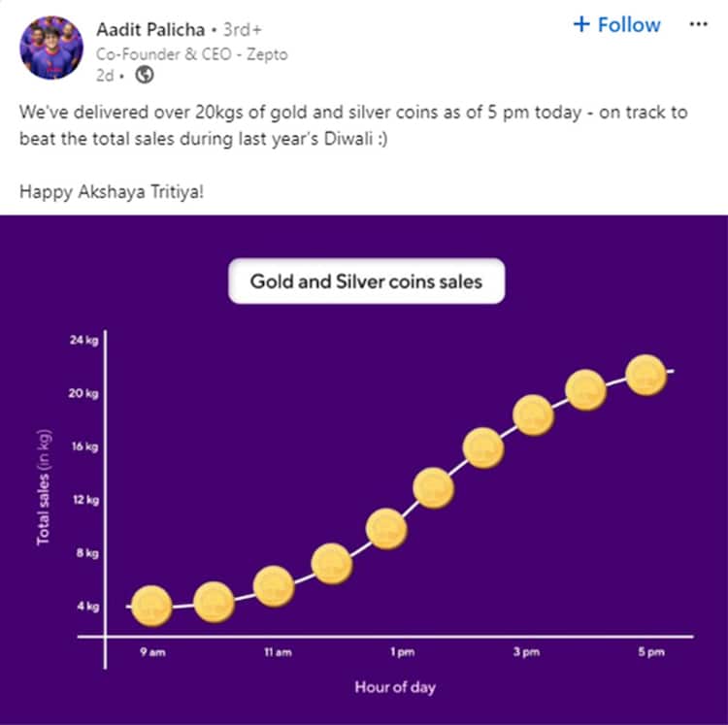Click the Hour of day axis label
The width and height of the screenshot is (728, 725).
click(394, 688)
